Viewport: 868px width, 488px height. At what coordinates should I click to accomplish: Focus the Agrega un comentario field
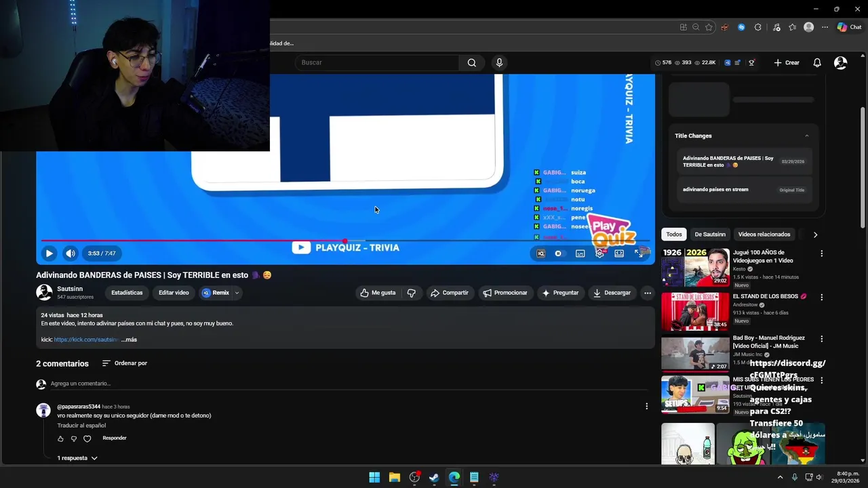pos(349,384)
